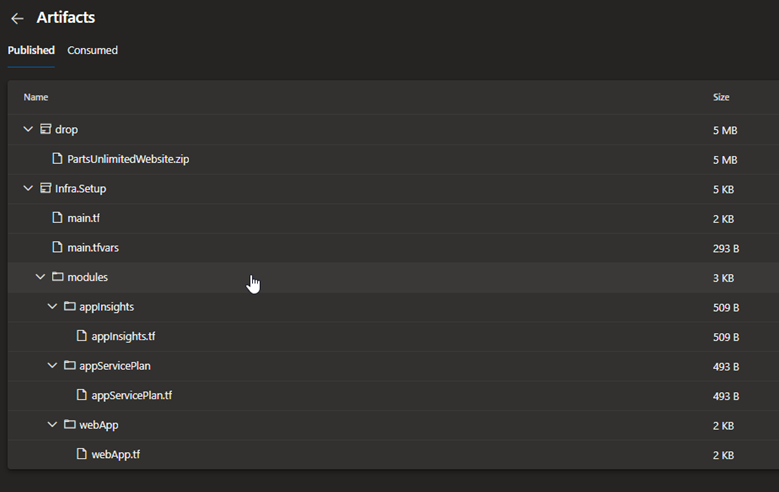Select the appInsights.tf file name
779x492 pixels.
coord(123,336)
